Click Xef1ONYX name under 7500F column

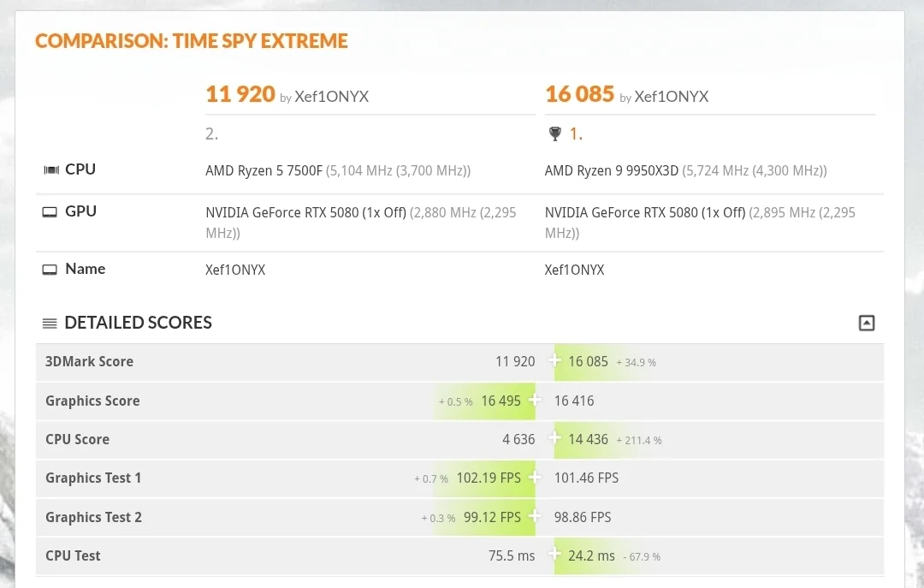pyautogui.click(x=235, y=270)
